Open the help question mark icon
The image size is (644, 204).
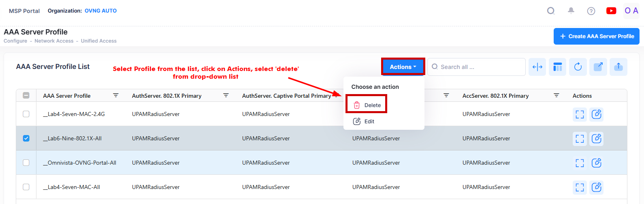click(591, 11)
